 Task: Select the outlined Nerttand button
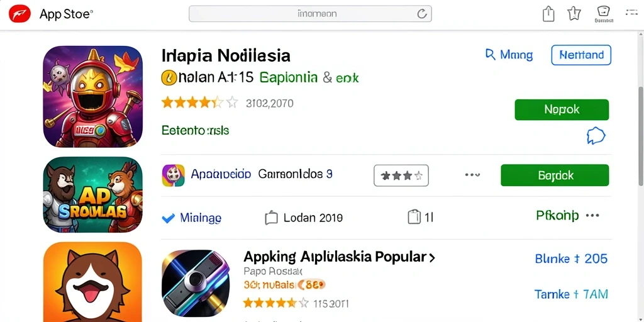click(x=581, y=55)
